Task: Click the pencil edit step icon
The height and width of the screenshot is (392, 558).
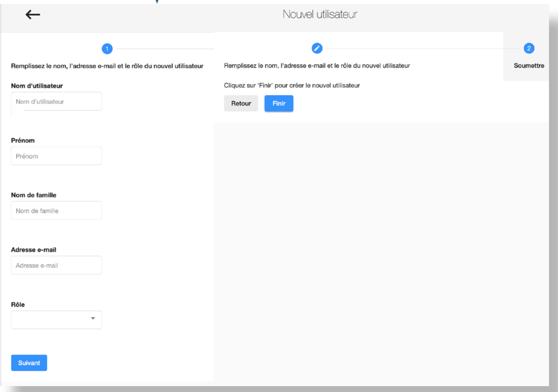Action: click(x=317, y=48)
